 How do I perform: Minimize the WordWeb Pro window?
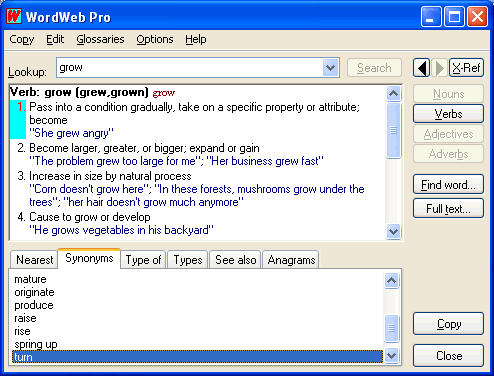tap(431, 17)
